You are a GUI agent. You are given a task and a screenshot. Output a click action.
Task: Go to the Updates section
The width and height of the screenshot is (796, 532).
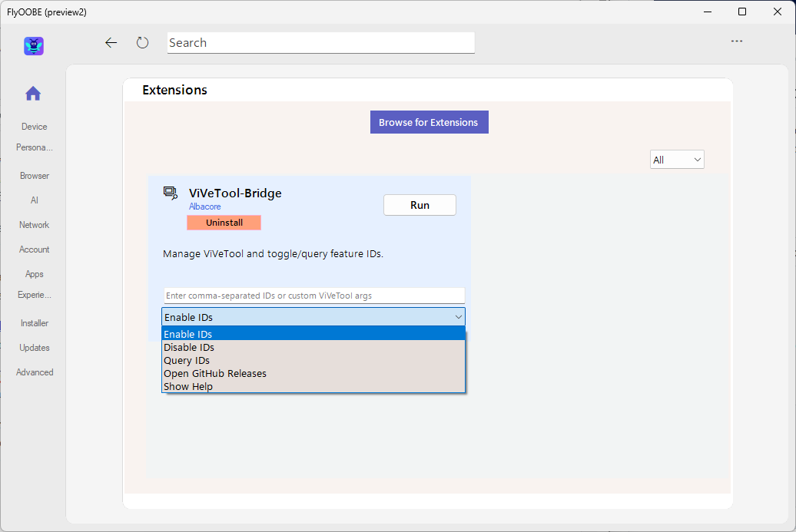[34, 347]
